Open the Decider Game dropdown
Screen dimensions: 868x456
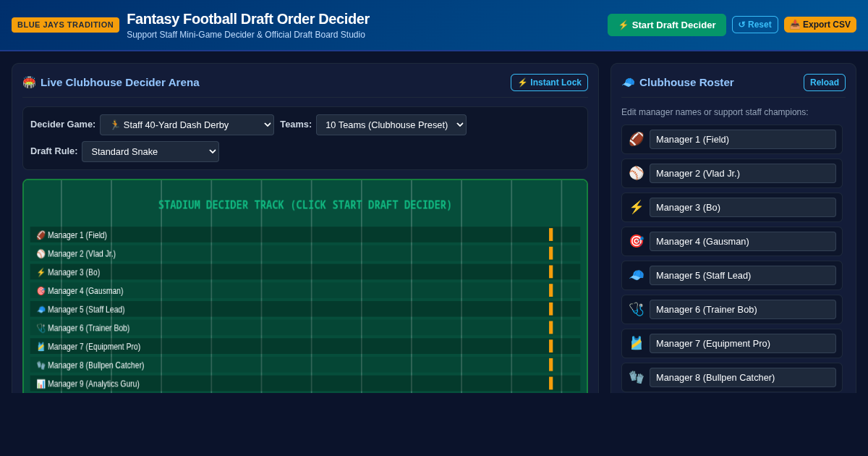[187, 124]
